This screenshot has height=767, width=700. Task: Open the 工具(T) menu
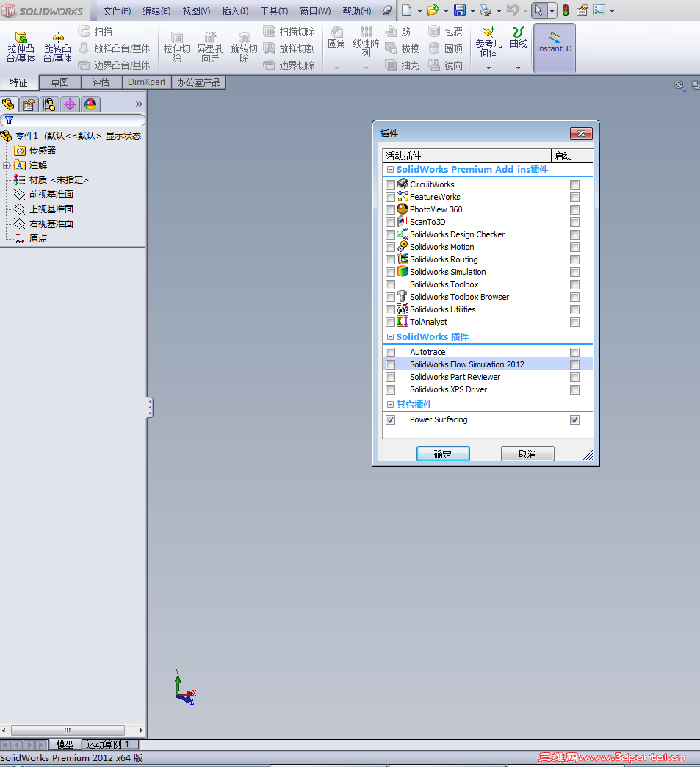coord(274,11)
